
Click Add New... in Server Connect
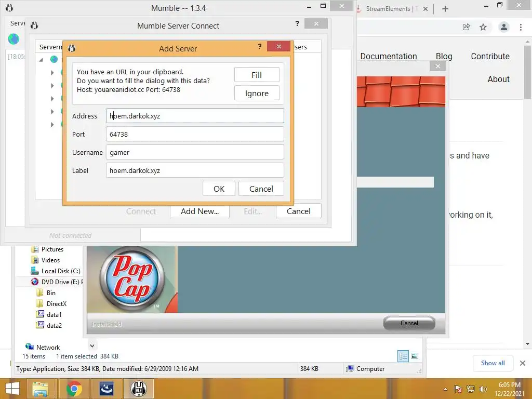pyautogui.click(x=199, y=211)
